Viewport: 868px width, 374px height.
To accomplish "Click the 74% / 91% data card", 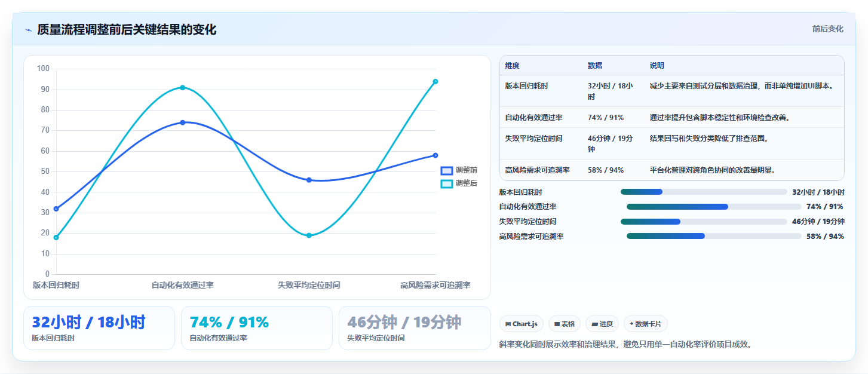I will (x=257, y=328).
